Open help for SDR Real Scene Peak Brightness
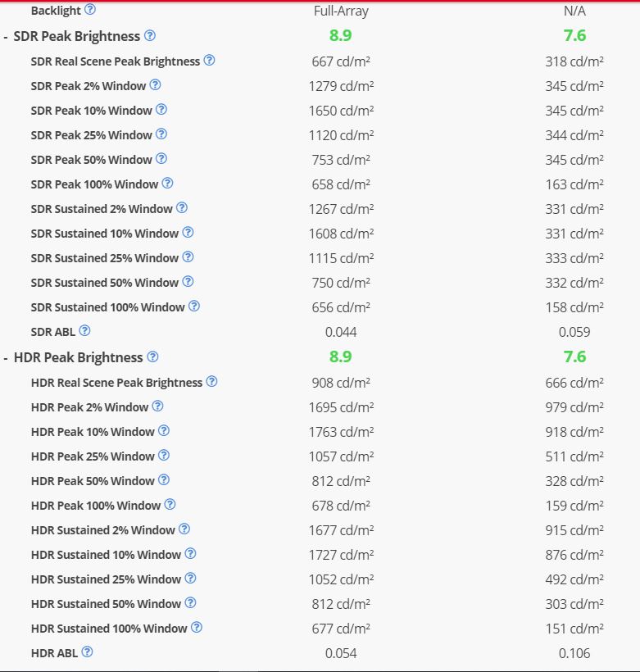 209,61
